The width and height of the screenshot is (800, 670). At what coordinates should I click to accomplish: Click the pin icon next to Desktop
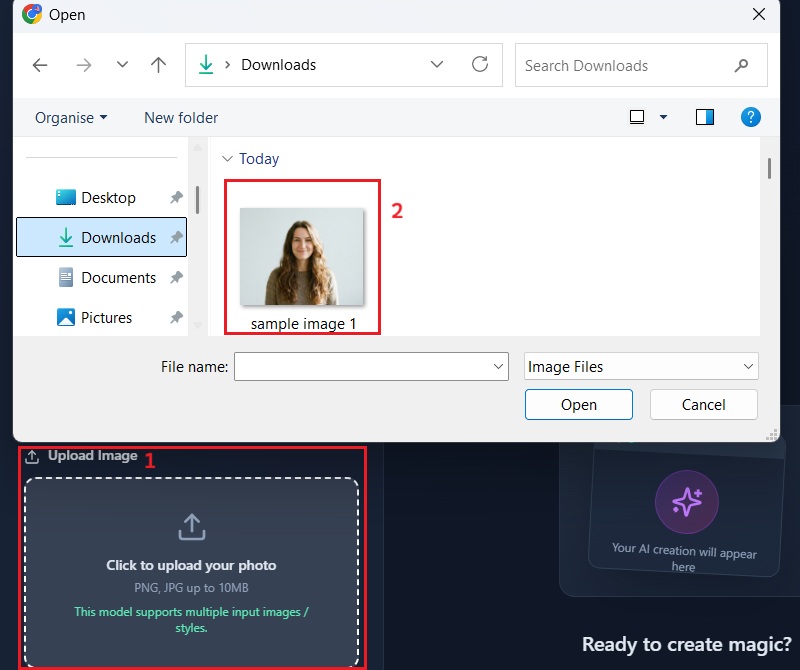pos(177,197)
